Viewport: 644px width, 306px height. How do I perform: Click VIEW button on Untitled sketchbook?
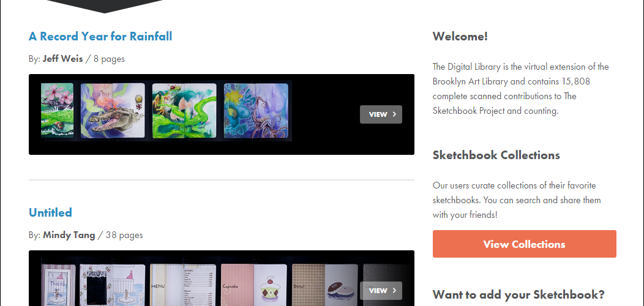(x=381, y=290)
